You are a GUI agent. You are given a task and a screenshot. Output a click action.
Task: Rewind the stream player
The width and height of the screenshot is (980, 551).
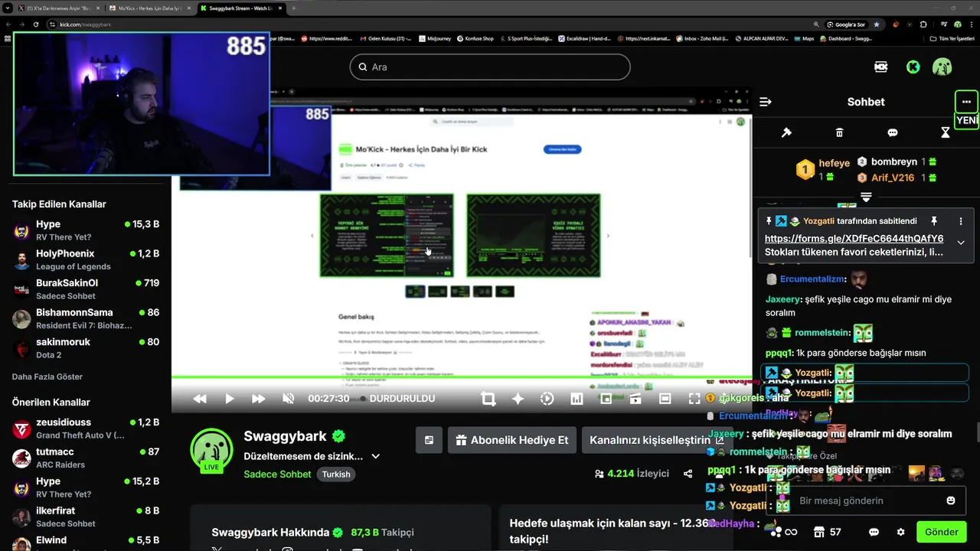point(200,399)
